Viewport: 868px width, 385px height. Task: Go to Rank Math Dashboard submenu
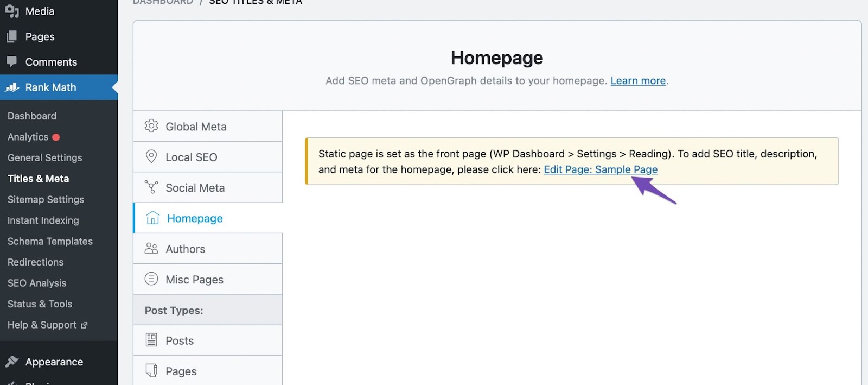[32, 116]
